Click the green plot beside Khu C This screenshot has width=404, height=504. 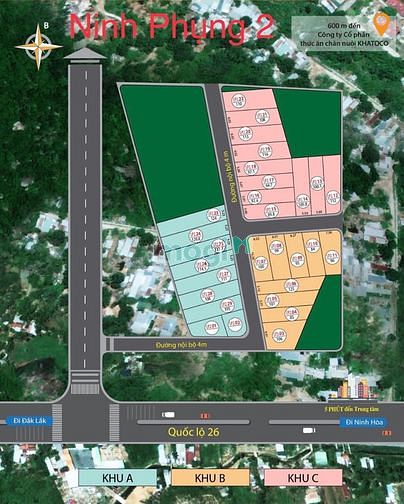[307, 122]
